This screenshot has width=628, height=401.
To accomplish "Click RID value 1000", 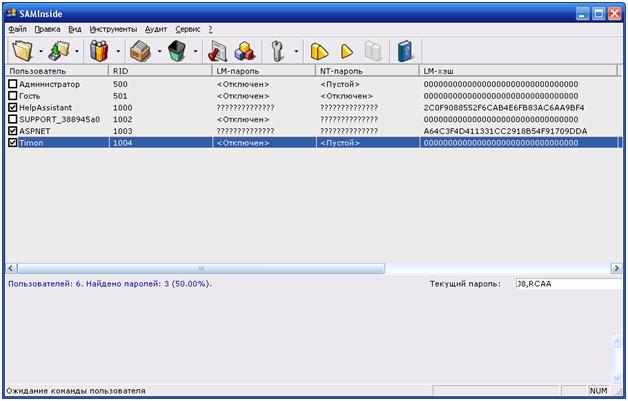I will point(123,107).
